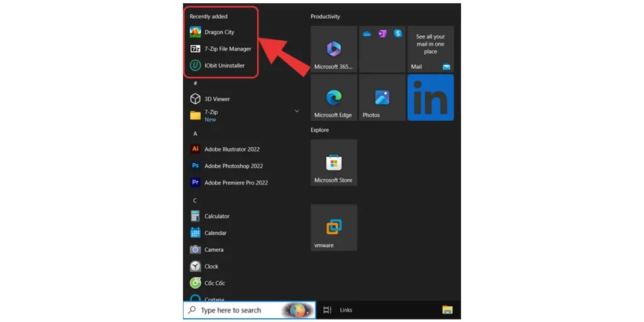Image resolution: width=644 pixels, height=322 pixels.
Task: Open the Clock app
Action: point(211,267)
